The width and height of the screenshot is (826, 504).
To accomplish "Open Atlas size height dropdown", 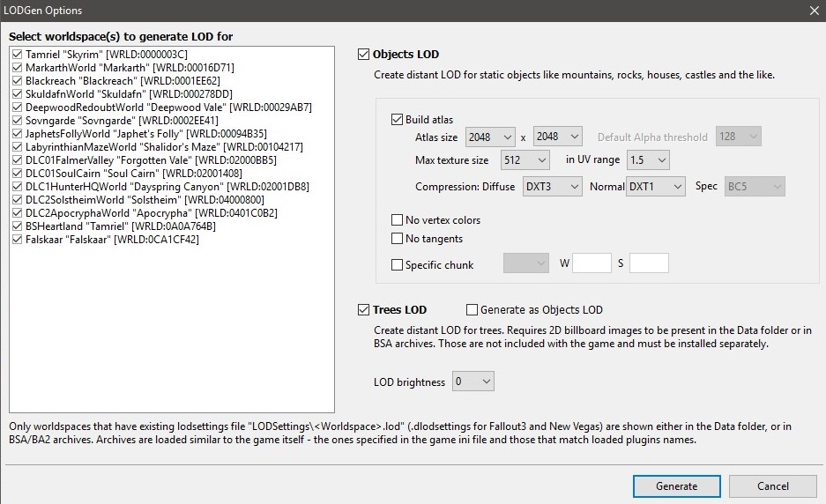I will [x=558, y=137].
